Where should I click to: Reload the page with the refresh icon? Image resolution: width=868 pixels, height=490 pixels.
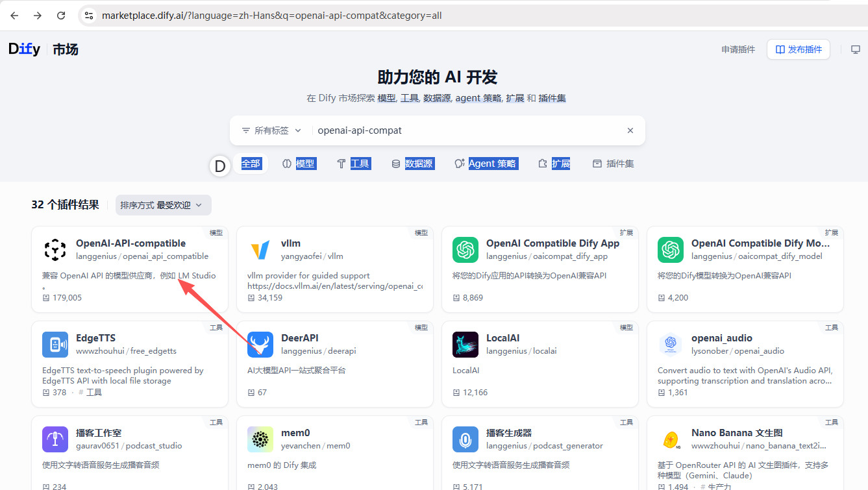61,15
